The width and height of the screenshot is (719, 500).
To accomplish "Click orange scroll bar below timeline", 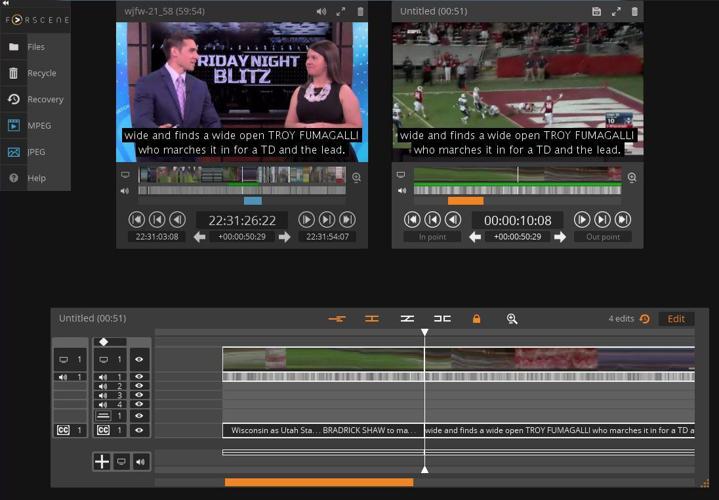I will [319, 482].
